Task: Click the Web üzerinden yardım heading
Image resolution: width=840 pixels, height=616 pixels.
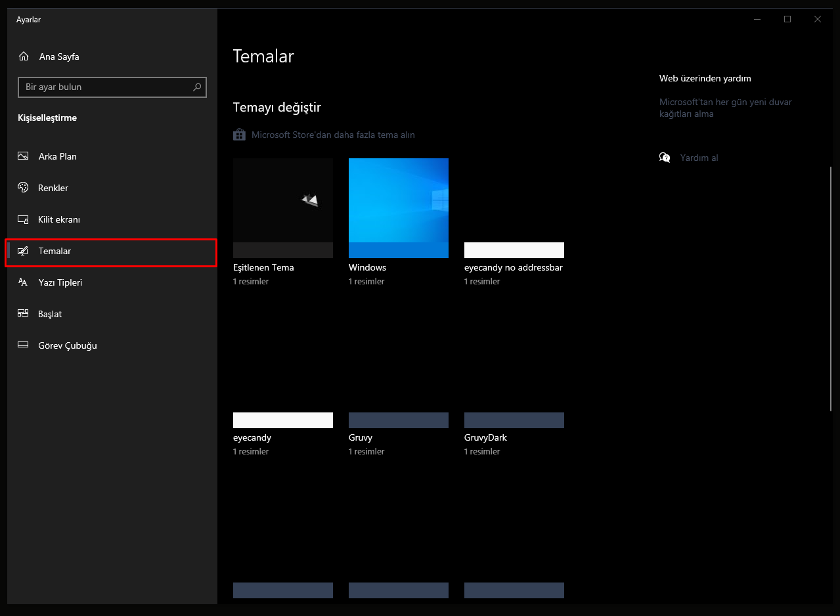Action: (x=705, y=78)
